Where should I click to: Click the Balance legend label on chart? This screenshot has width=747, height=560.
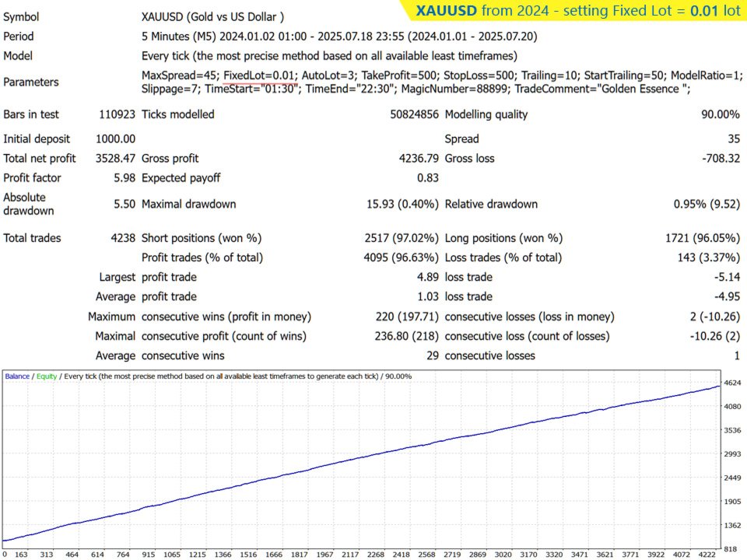pyautogui.click(x=17, y=376)
